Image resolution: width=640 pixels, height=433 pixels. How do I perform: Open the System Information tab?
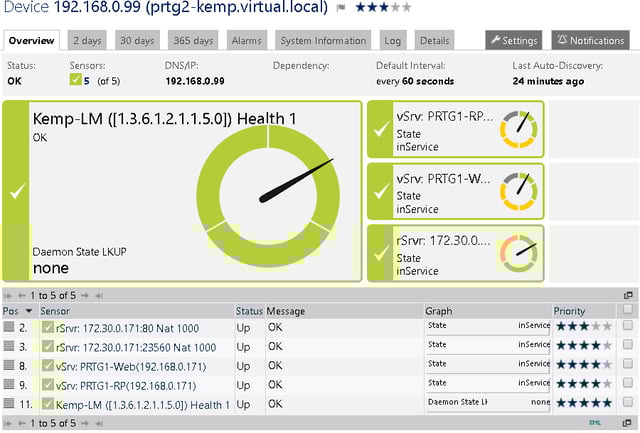click(323, 40)
